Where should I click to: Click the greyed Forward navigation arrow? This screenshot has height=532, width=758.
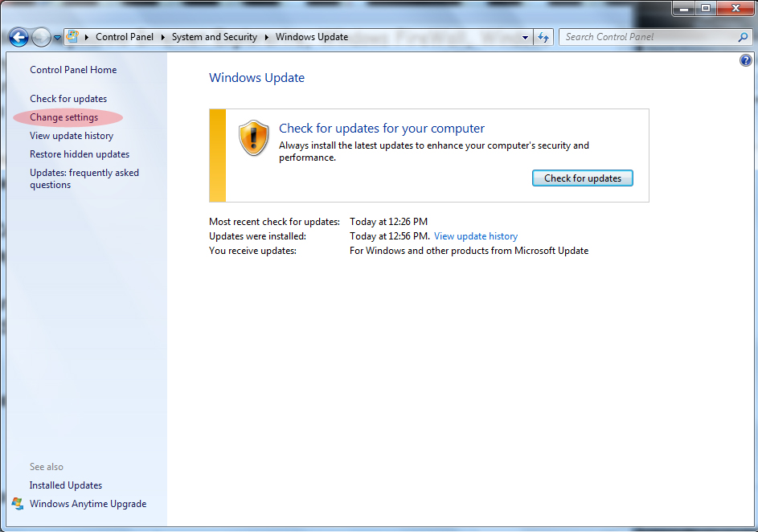41,37
